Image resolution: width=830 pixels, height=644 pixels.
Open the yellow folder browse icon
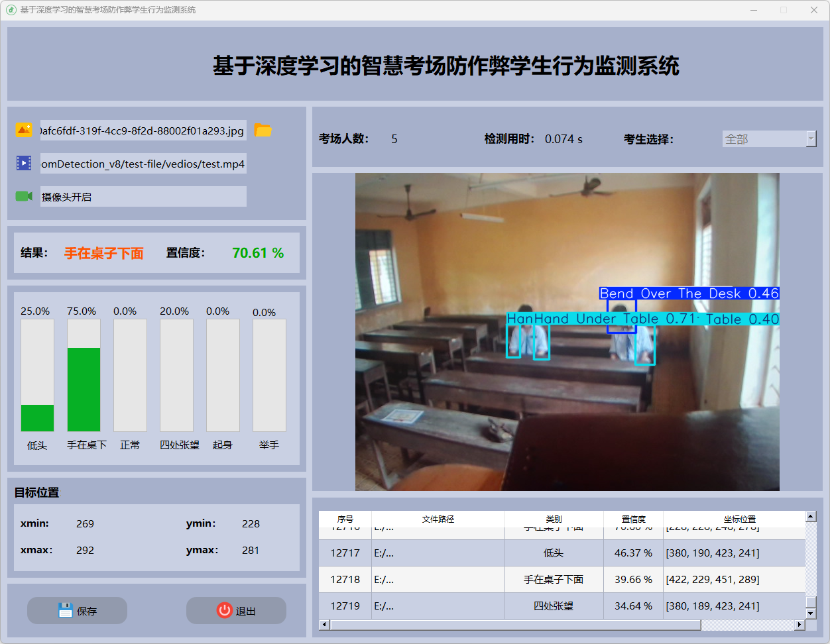point(263,131)
